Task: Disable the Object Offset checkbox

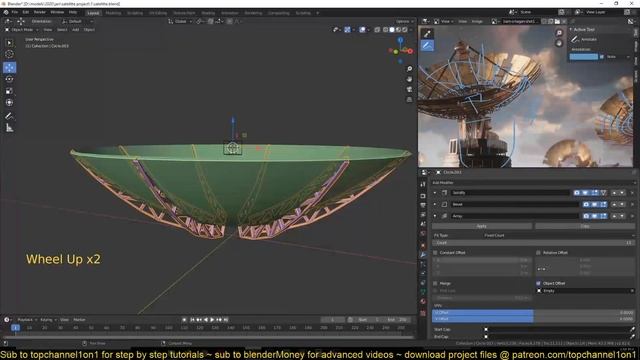Action: pyautogui.click(x=538, y=283)
